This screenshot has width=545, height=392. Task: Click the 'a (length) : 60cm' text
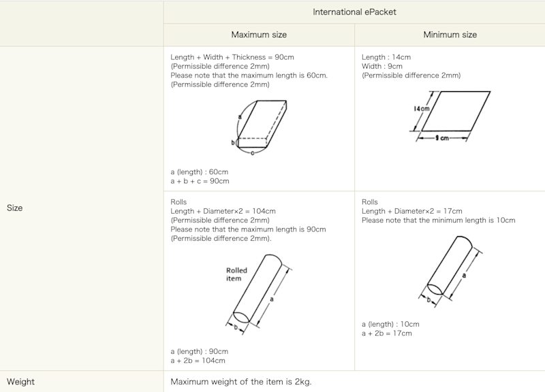199,172
